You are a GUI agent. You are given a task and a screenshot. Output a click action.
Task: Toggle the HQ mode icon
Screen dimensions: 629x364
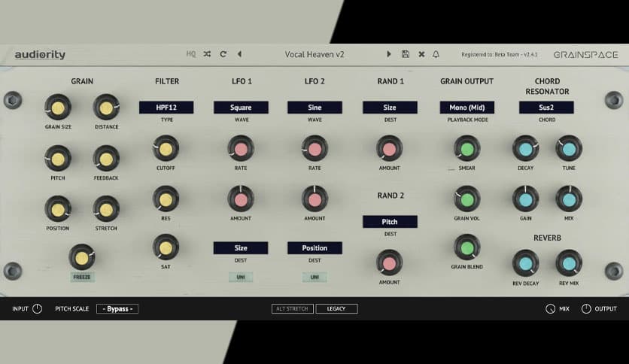[x=191, y=54]
